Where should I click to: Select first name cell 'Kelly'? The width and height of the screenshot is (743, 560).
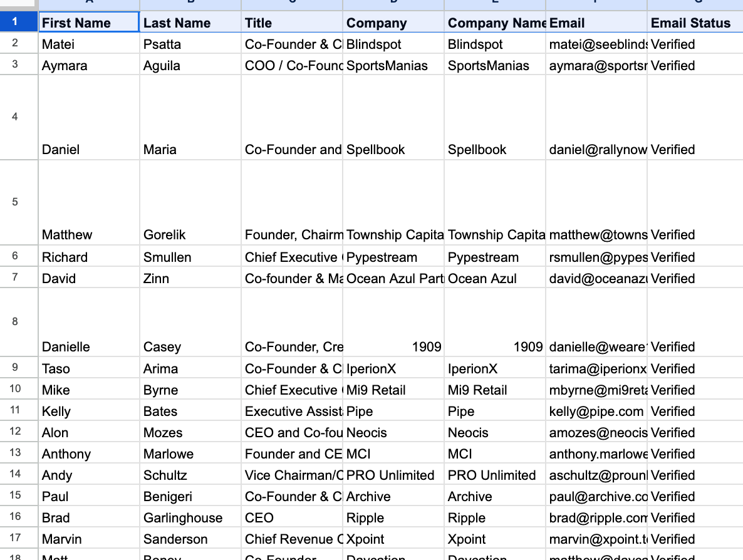(89, 410)
